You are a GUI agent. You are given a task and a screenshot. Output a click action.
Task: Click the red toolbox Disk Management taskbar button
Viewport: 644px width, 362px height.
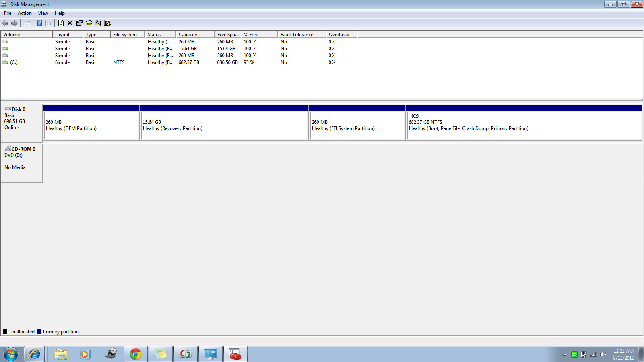(x=235, y=354)
